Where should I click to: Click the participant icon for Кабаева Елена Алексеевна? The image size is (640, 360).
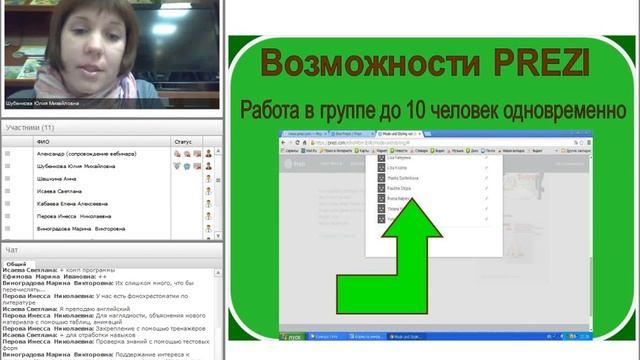pyautogui.click(x=209, y=204)
